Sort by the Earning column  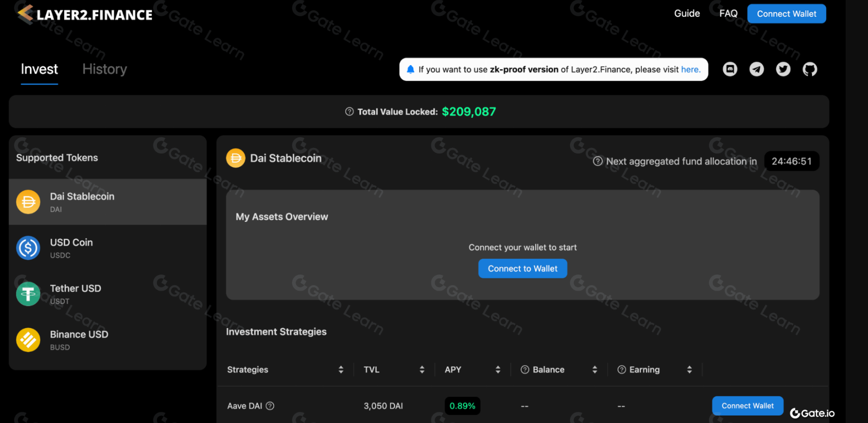pyautogui.click(x=690, y=369)
